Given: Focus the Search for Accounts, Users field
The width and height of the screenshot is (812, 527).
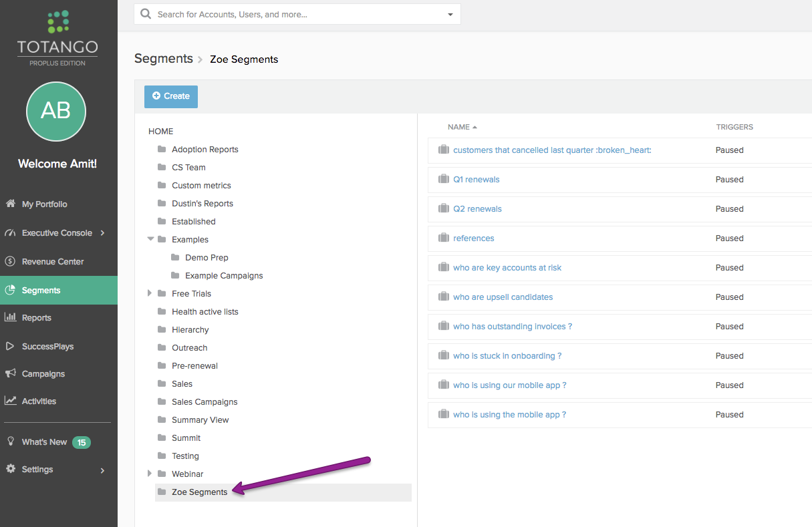Looking at the screenshot, I should pos(297,14).
